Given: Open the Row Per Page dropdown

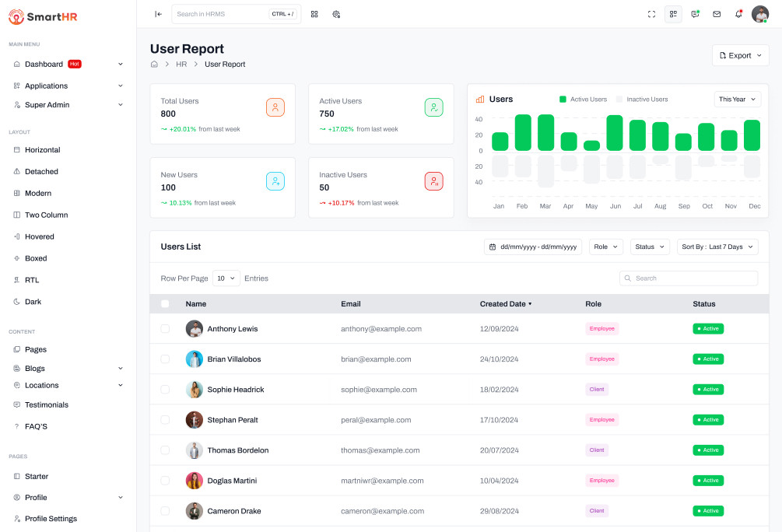Looking at the screenshot, I should (x=226, y=278).
